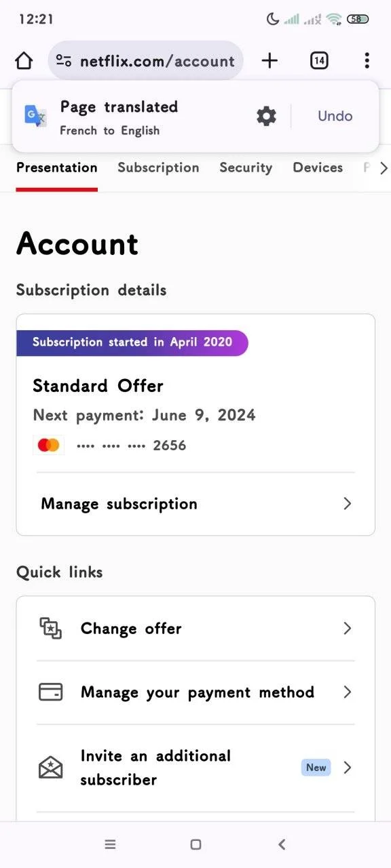Screen dimensions: 391x868
Task: Click the payment card icon
Action: tap(50, 692)
